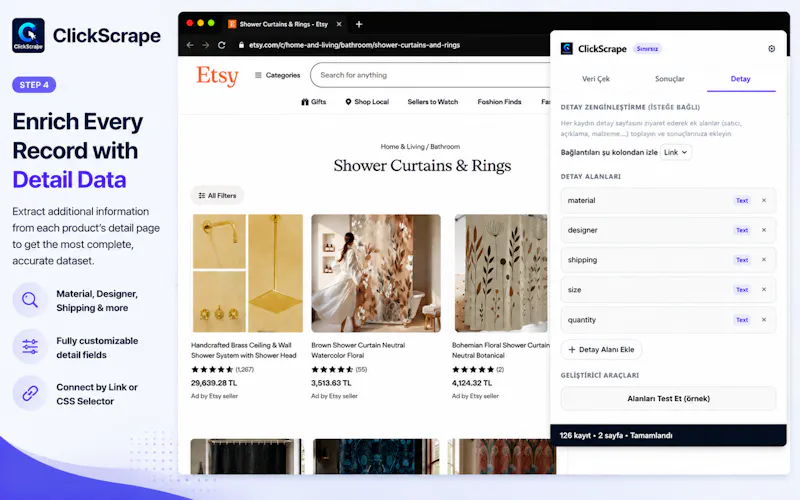Remove the designer detail field

[764, 230]
